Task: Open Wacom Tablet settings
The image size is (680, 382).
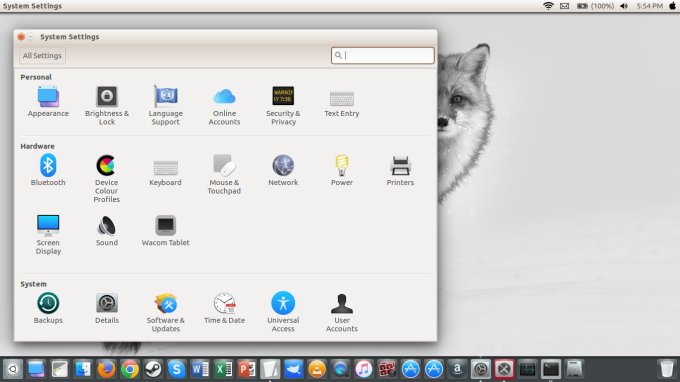Action: tap(165, 231)
